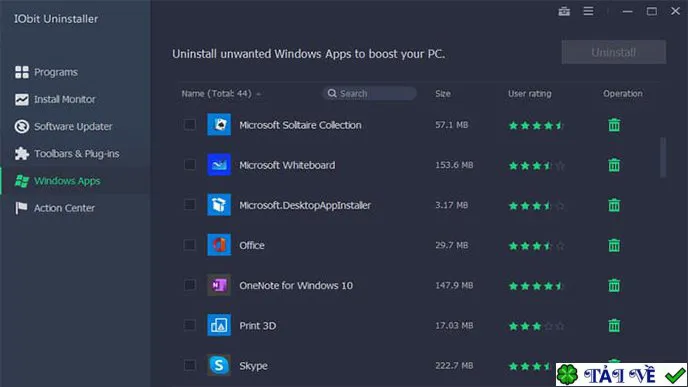Select the Print 3D checkbox
The width and height of the screenshot is (688, 387).
pyautogui.click(x=190, y=325)
